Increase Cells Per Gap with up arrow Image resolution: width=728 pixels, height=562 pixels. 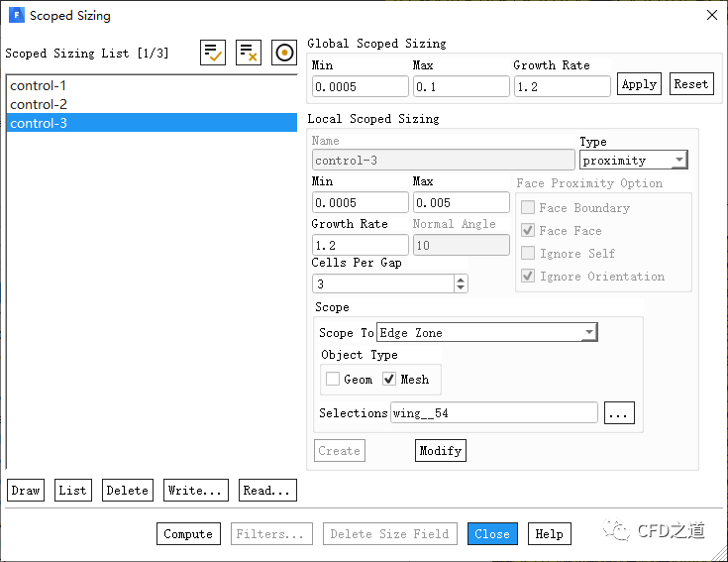point(461,280)
